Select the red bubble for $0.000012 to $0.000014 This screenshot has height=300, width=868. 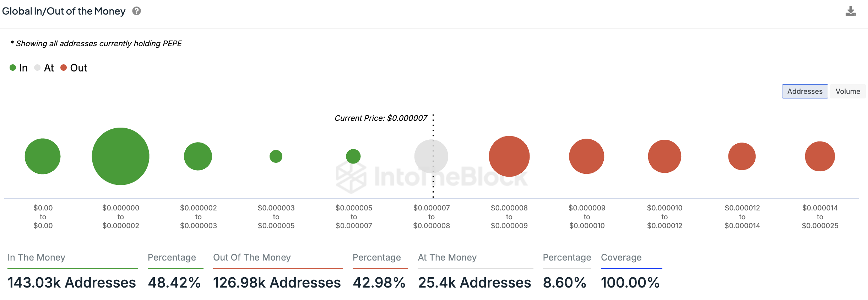[x=742, y=156]
